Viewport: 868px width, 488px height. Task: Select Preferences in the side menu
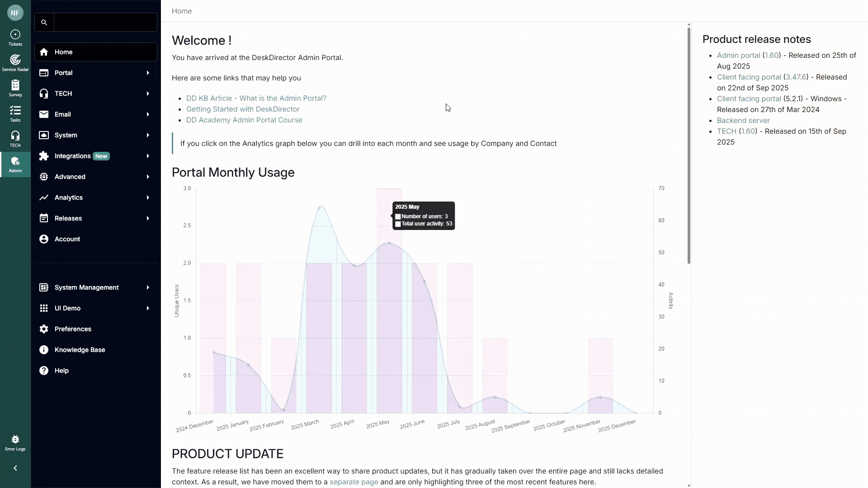coord(73,329)
